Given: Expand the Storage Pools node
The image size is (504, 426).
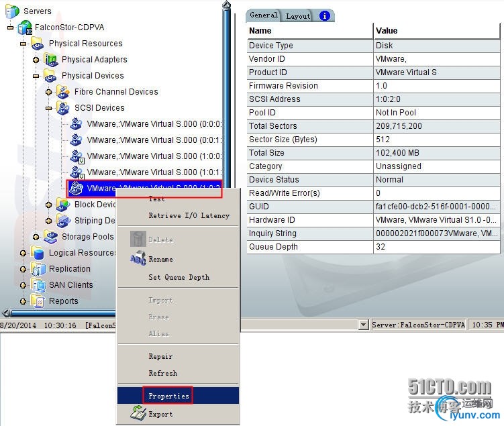Looking at the screenshot, I should [x=36, y=237].
